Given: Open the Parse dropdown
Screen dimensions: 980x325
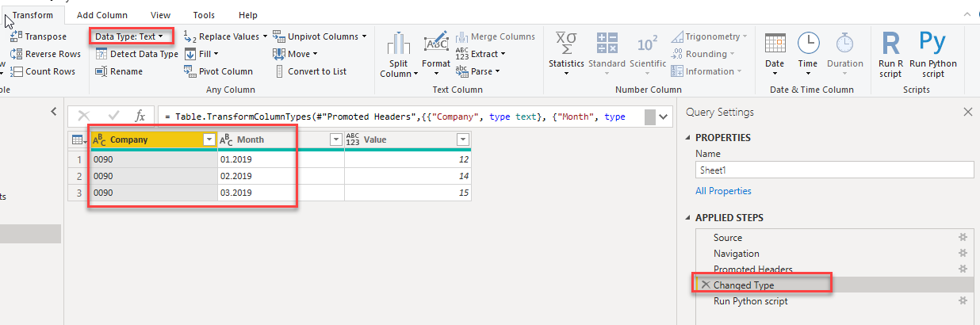Looking at the screenshot, I should pos(477,71).
